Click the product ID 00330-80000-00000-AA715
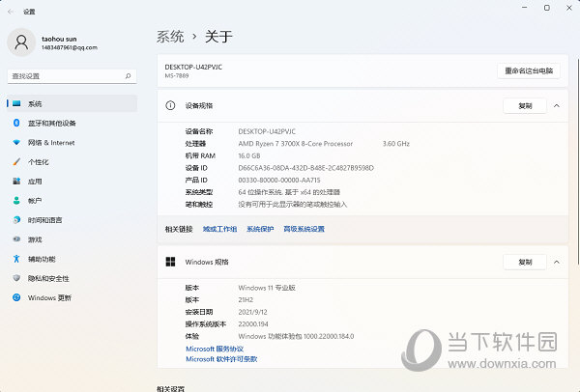This screenshot has height=392, width=580. pos(279,181)
